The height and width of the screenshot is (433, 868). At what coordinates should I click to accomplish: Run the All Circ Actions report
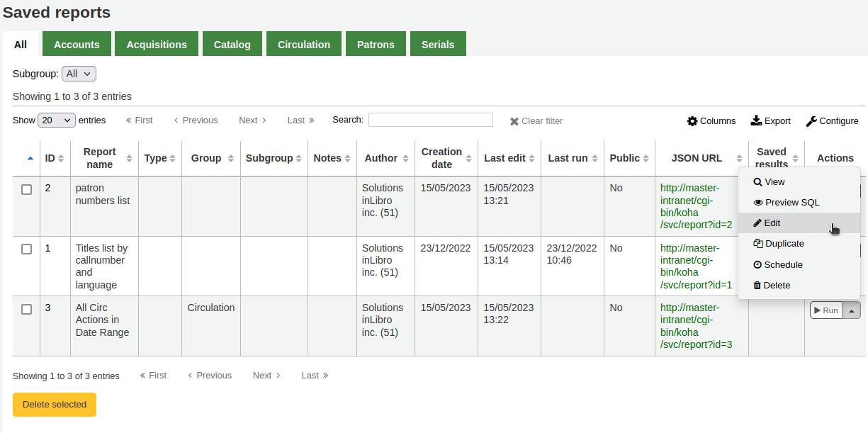point(825,310)
